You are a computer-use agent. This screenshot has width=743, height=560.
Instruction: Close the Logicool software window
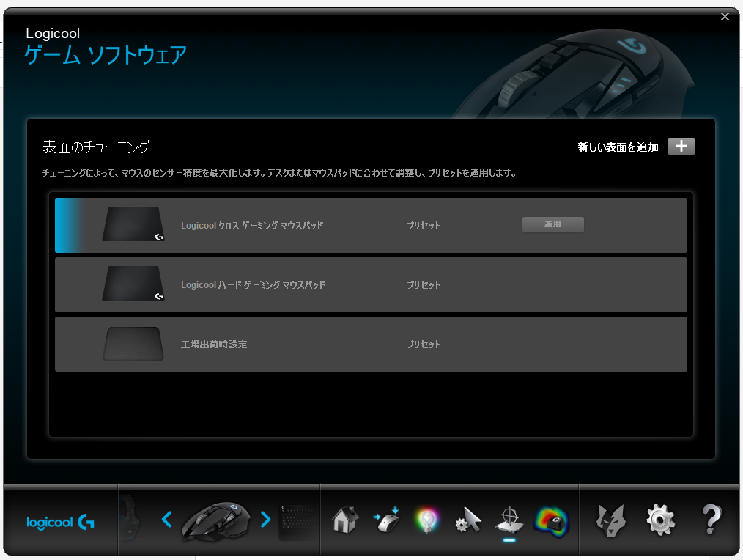pos(725,17)
